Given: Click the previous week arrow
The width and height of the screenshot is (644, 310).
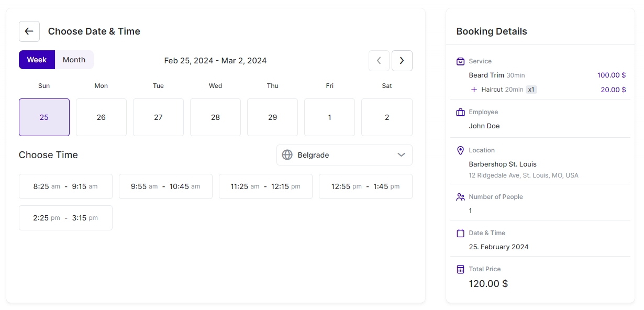Looking at the screenshot, I should point(379,61).
